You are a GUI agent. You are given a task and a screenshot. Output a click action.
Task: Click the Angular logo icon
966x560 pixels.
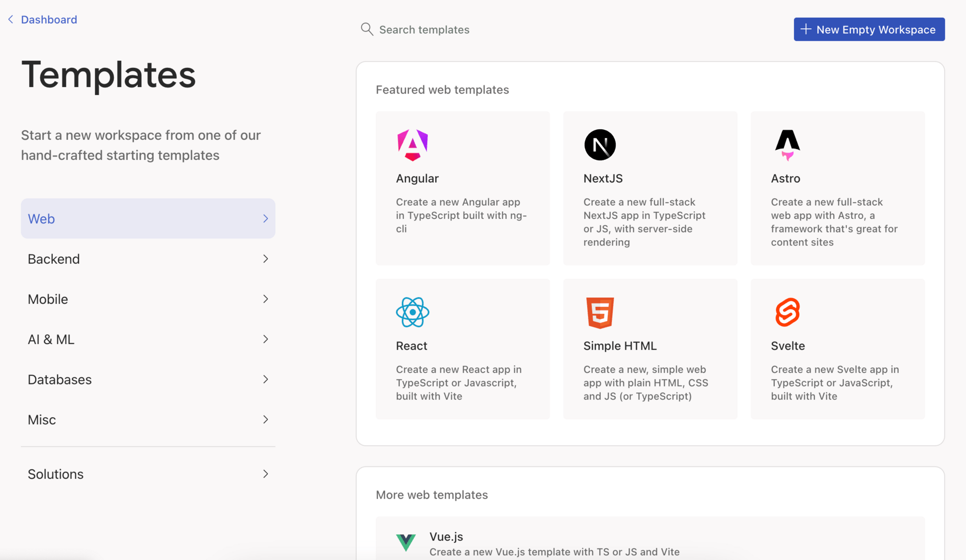pos(412,145)
